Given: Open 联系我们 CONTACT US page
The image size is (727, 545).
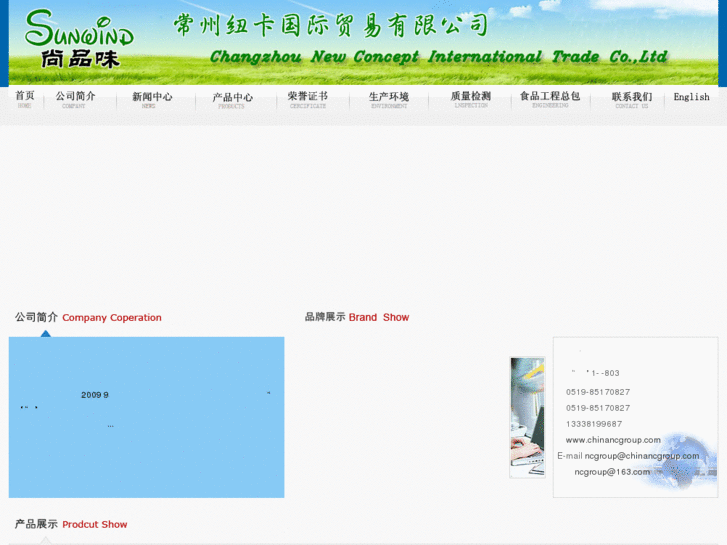Looking at the screenshot, I should (x=631, y=100).
